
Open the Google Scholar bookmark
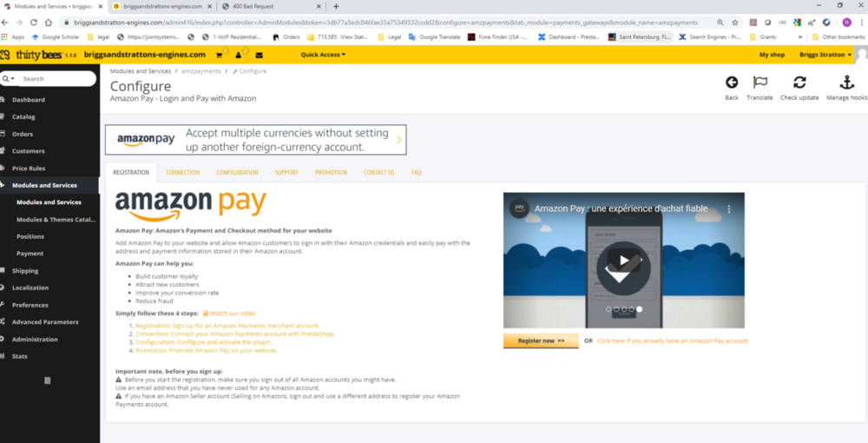click(56, 37)
